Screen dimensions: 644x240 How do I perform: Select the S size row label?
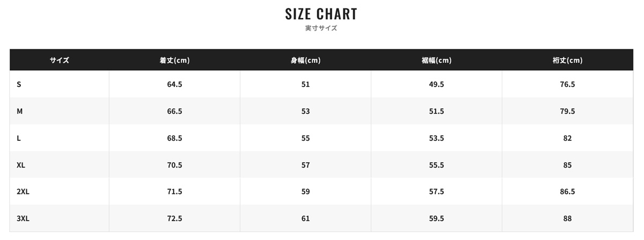(19, 84)
